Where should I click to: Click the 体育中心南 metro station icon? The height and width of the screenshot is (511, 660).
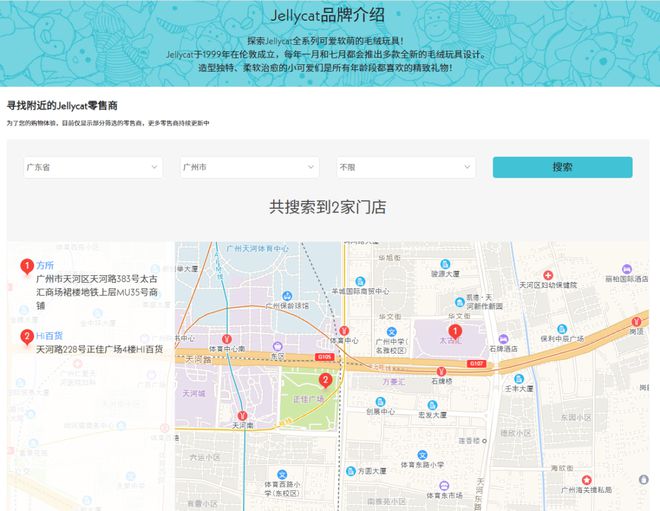point(227,339)
